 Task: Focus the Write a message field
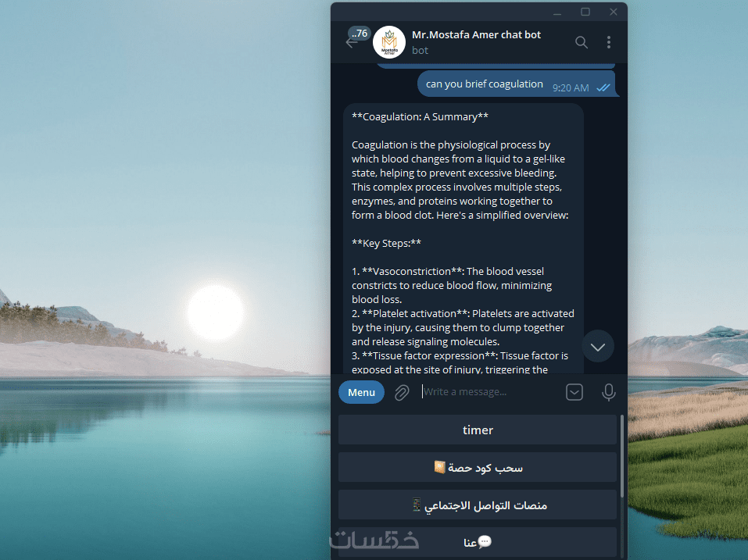tap(490, 392)
